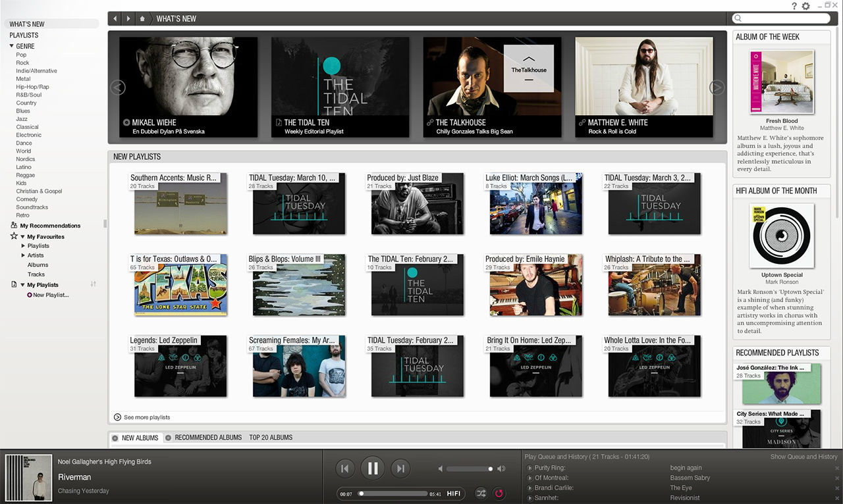Click in the search field
Image resolution: width=843 pixels, height=504 pixels.
(781, 18)
